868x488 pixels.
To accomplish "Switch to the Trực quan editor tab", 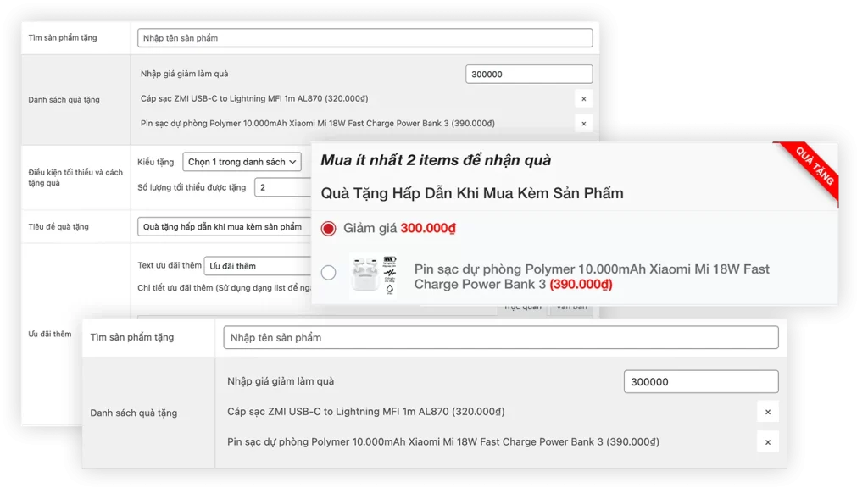I will 522,308.
